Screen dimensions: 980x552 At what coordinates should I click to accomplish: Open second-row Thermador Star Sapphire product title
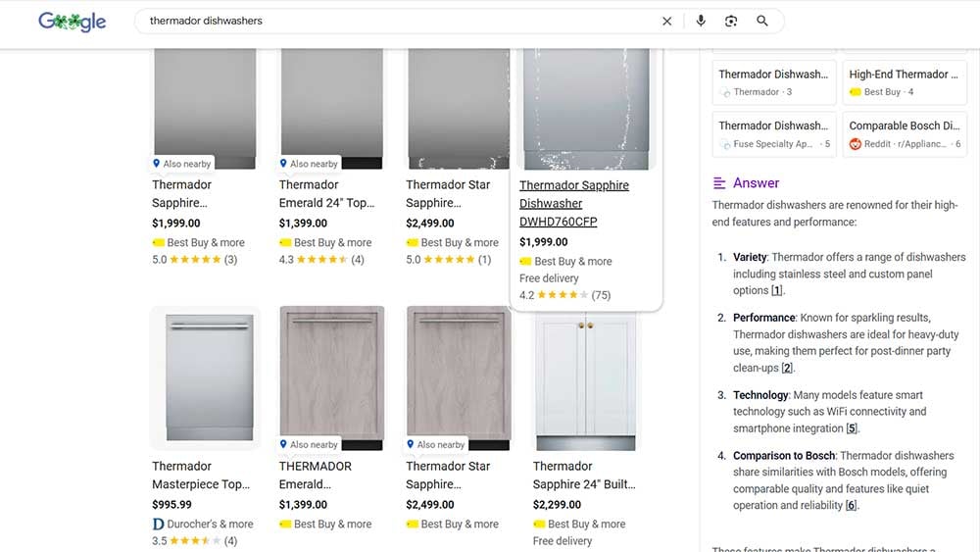(448, 476)
